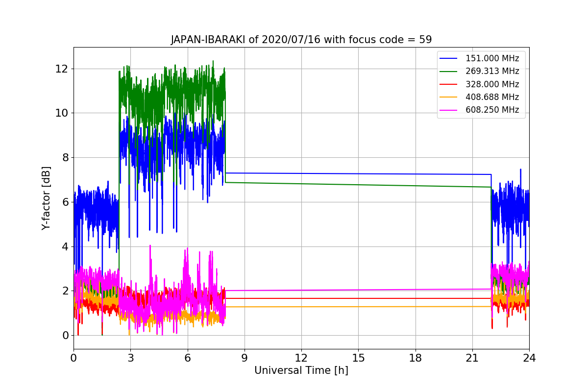Click the chart title 'JAPAN-IBARAKI of 2020/07/16 with focus code = 59'
588x392 pixels.
point(301,40)
